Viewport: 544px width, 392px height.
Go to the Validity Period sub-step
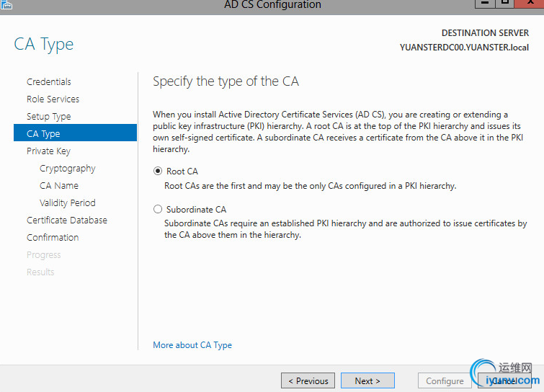(67, 203)
